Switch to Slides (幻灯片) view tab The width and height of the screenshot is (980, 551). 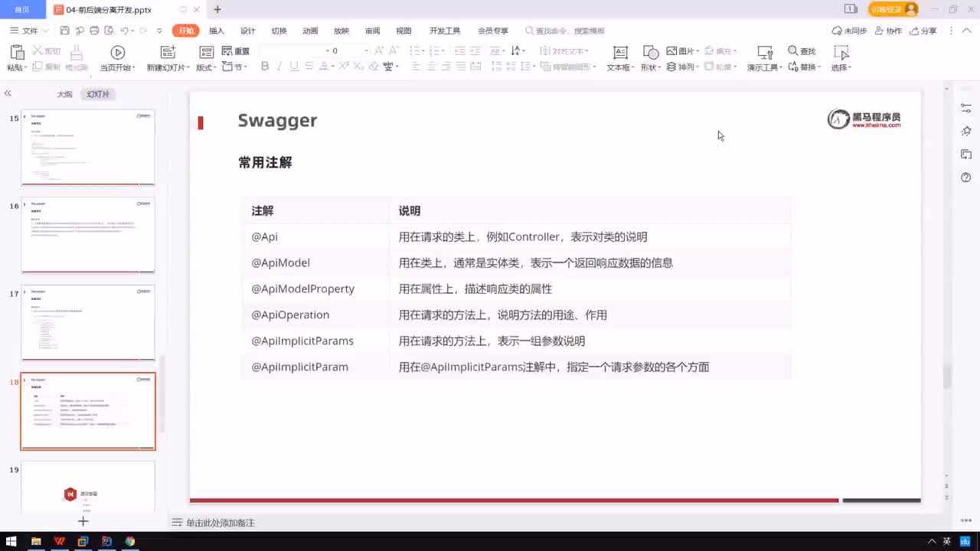coord(98,94)
